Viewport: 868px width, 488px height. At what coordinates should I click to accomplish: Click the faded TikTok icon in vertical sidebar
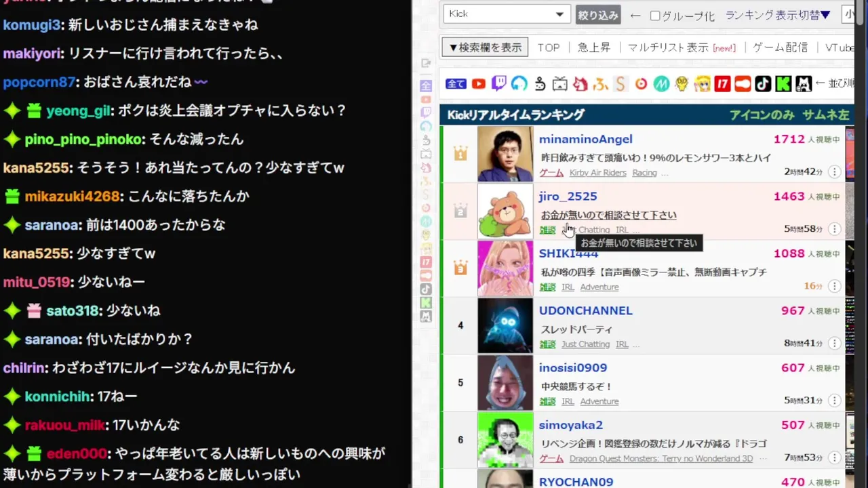point(426,289)
